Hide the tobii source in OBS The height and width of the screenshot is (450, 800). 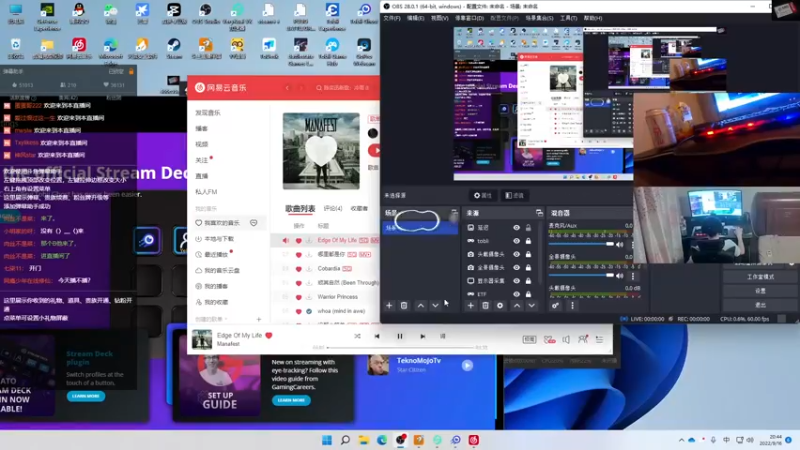coord(516,241)
